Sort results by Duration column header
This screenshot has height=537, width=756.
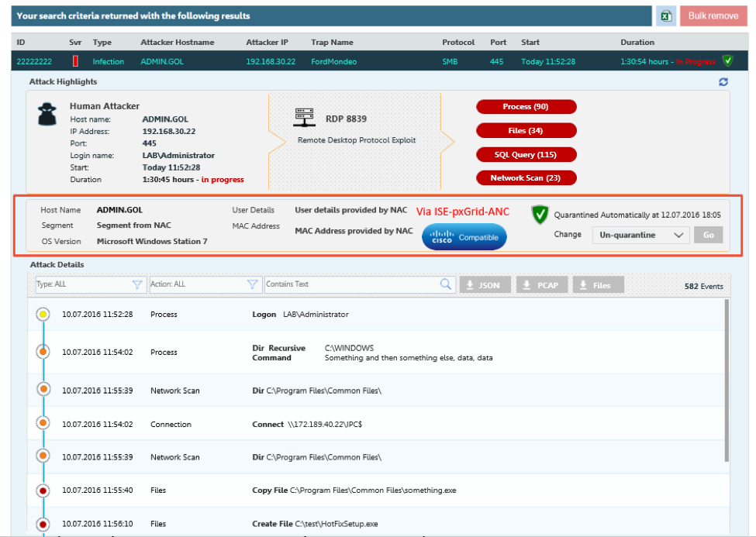637,43
